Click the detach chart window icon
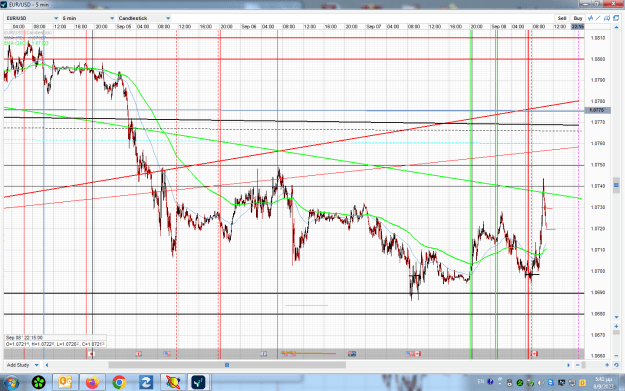The height and width of the screenshot is (391, 625). (x=616, y=18)
